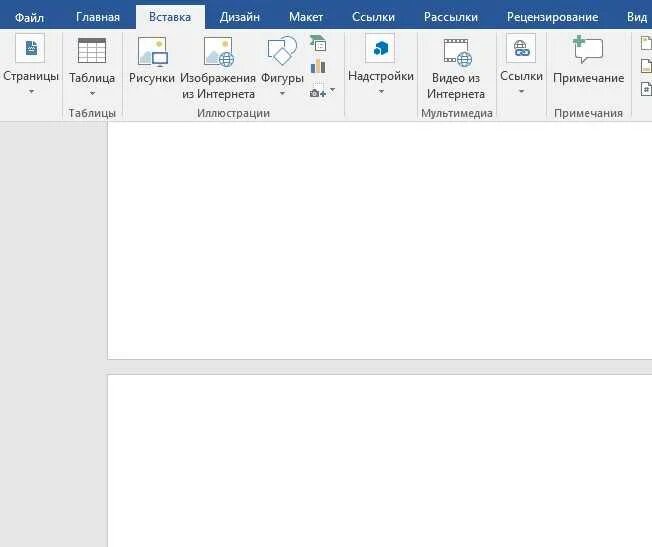
Task: Click the Фигуры label
Action: [x=282, y=78]
